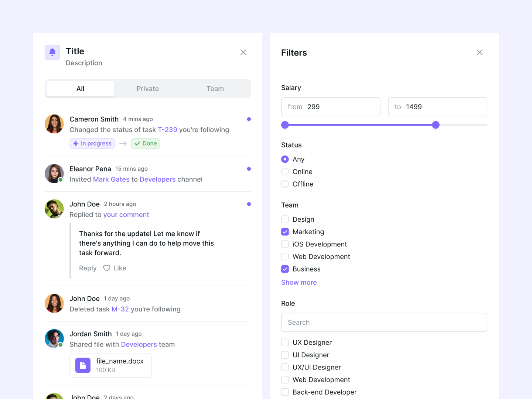Select the Offline status radio button
This screenshot has width=532, height=399.
[x=285, y=184]
